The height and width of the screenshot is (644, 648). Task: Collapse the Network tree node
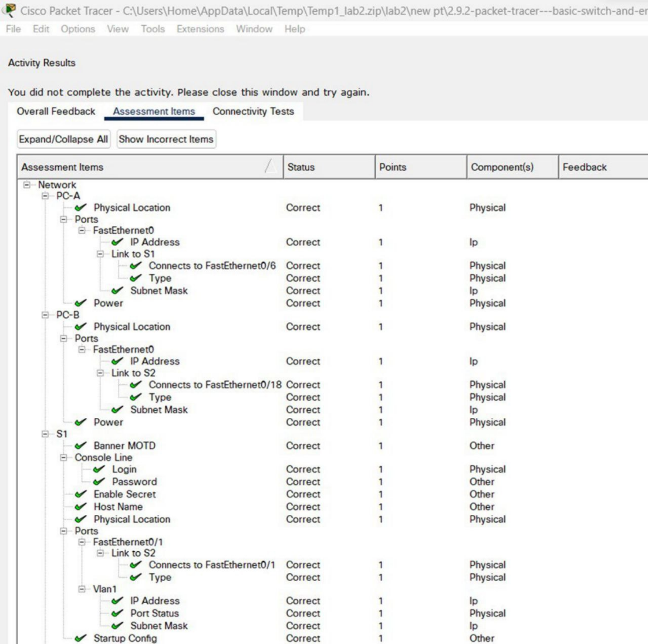(27, 185)
